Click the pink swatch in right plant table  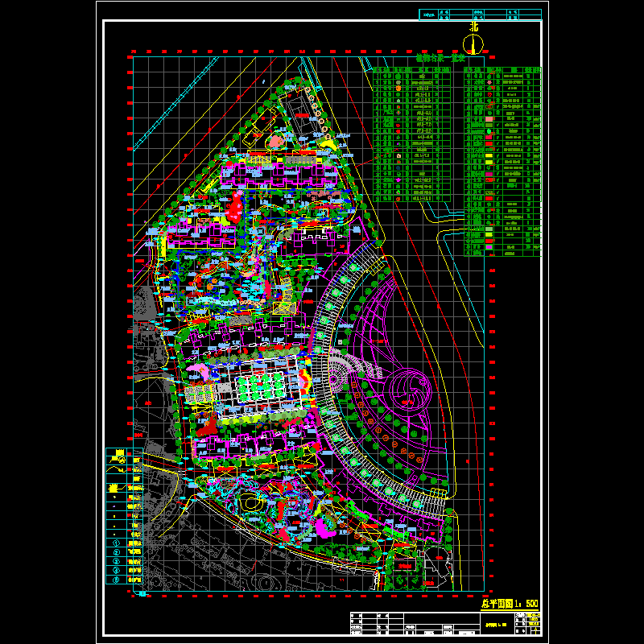tap(489, 118)
